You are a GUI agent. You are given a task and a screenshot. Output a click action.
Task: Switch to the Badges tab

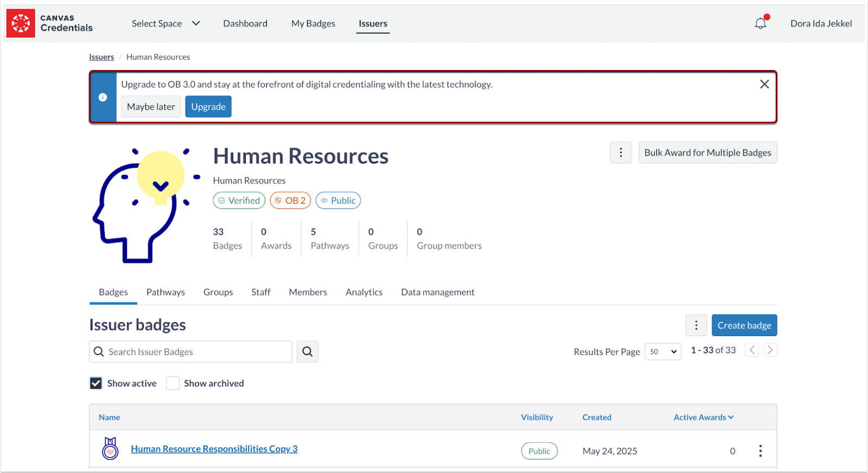point(113,292)
